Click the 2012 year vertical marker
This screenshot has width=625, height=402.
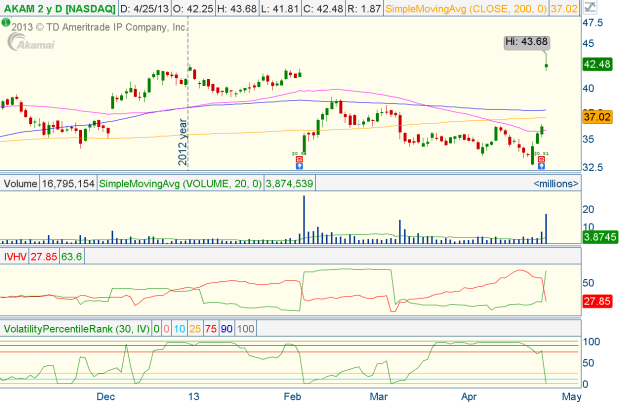(x=184, y=140)
